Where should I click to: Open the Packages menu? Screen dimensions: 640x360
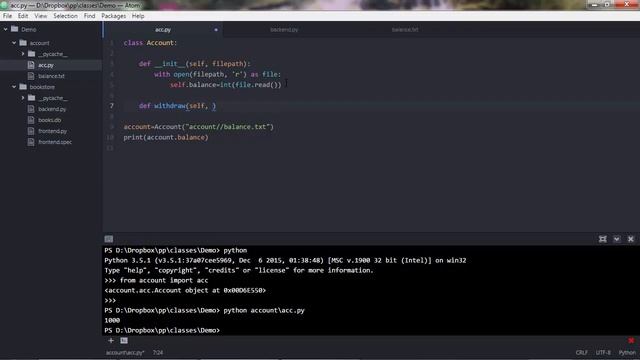tap(113, 16)
